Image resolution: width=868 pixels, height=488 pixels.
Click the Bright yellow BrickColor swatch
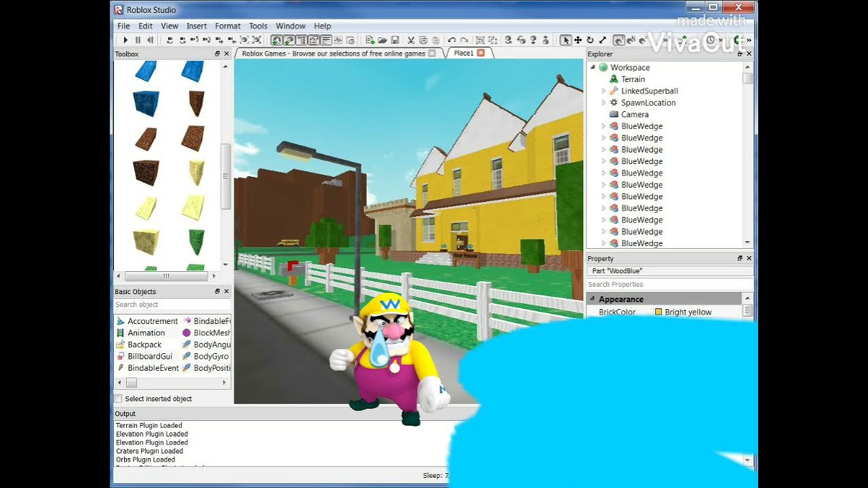click(x=658, y=312)
